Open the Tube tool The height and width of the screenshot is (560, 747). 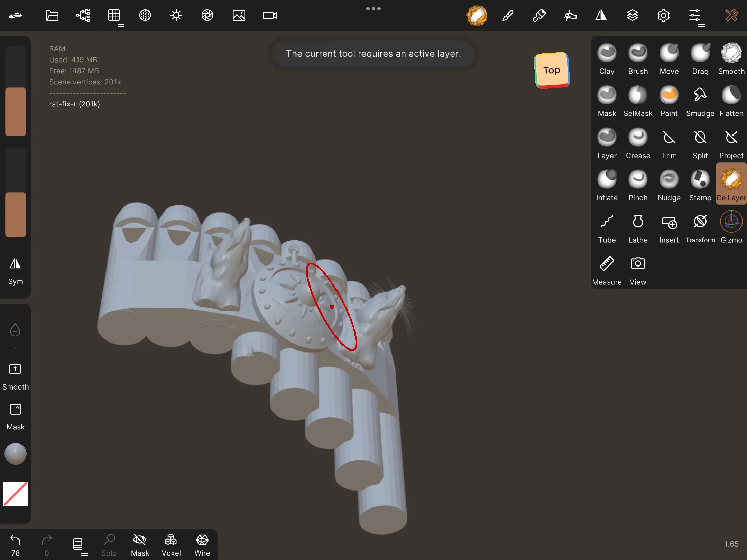tap(607, 228)
